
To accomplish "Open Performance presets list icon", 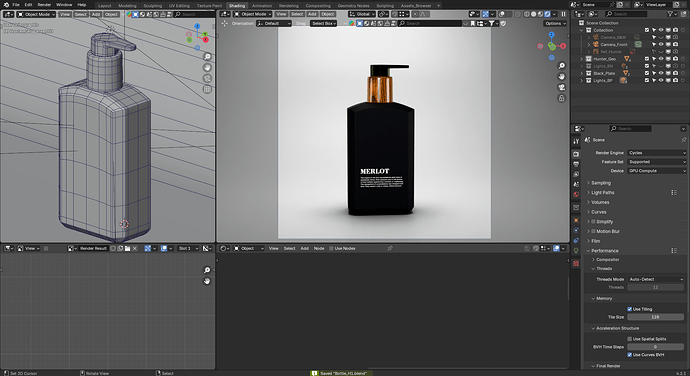I will coord(674,251).
